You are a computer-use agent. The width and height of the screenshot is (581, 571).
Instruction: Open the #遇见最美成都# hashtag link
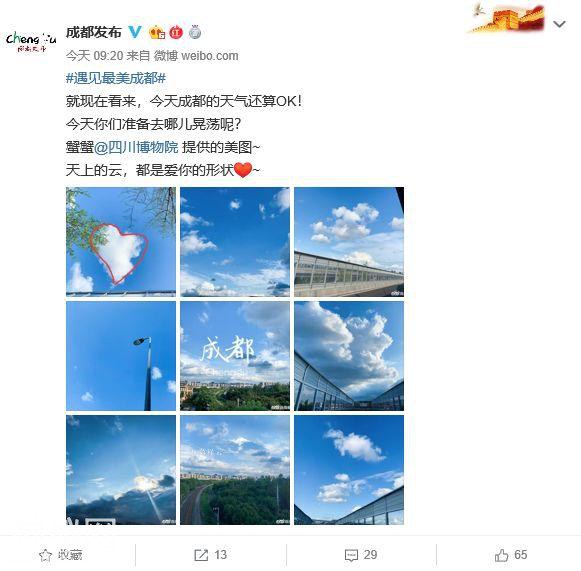pos(116,78)
